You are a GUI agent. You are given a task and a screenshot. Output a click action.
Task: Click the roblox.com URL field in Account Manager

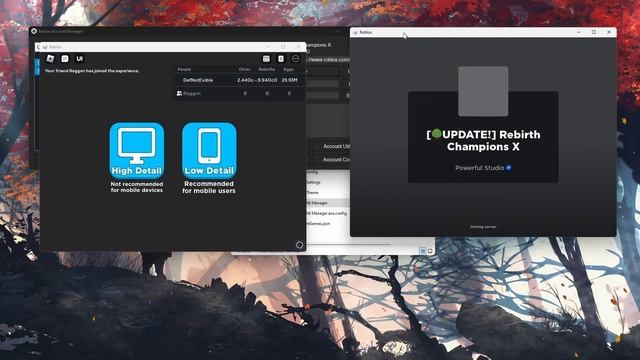[328, 60]
